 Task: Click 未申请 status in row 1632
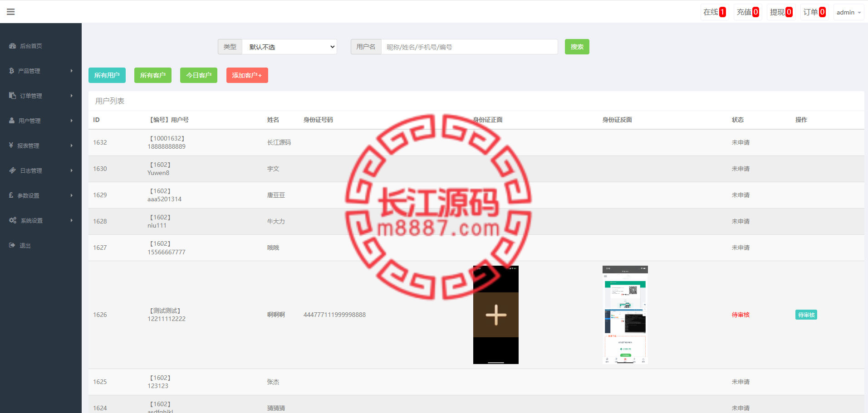click(x=741, y=142)
